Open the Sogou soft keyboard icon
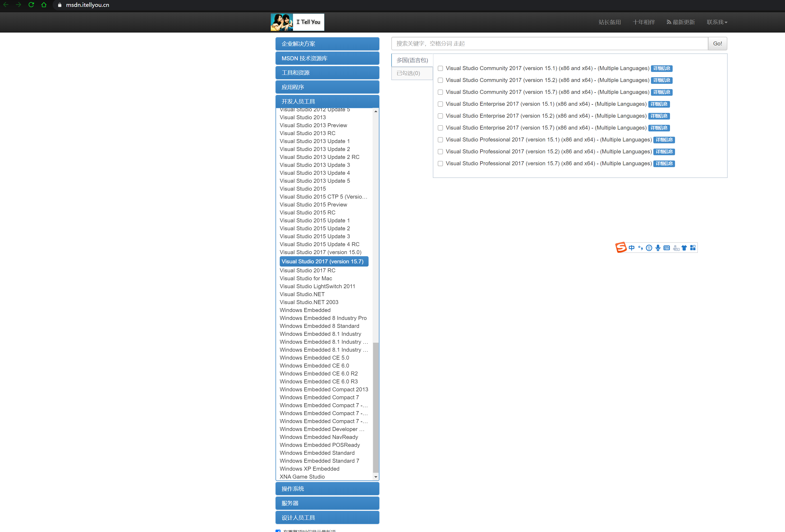The width and height of the screenshot is (785, 532). tap(667, 248)
